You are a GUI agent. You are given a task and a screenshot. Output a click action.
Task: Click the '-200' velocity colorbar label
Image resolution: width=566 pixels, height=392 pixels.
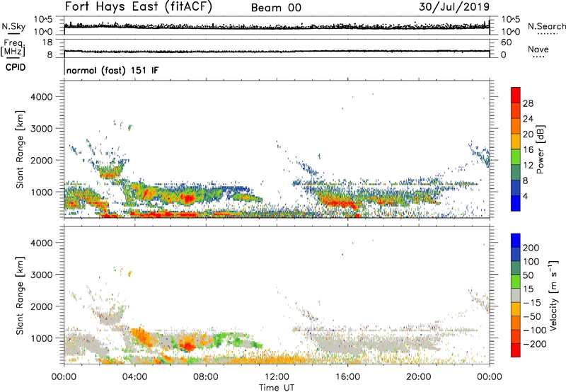[x=534, y=344]
